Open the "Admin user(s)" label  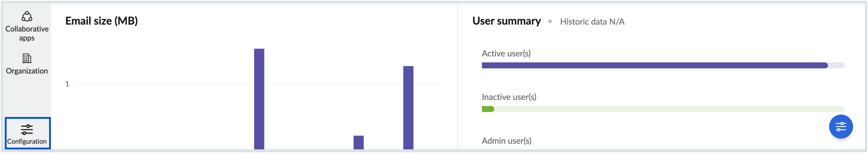pyautogui.click(x=506, y=140)
